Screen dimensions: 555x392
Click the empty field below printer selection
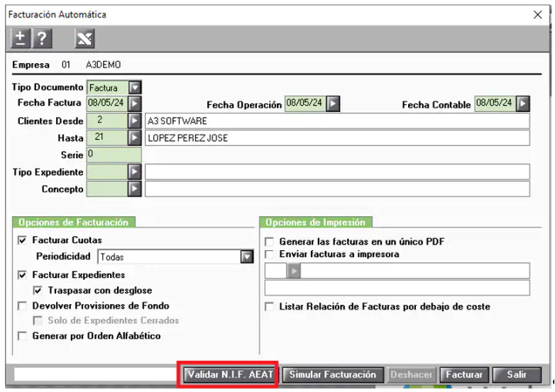(397, 288)
